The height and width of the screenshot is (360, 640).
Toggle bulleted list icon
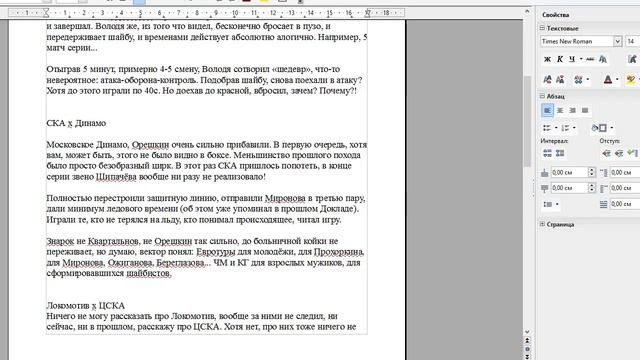pos(547,128)
